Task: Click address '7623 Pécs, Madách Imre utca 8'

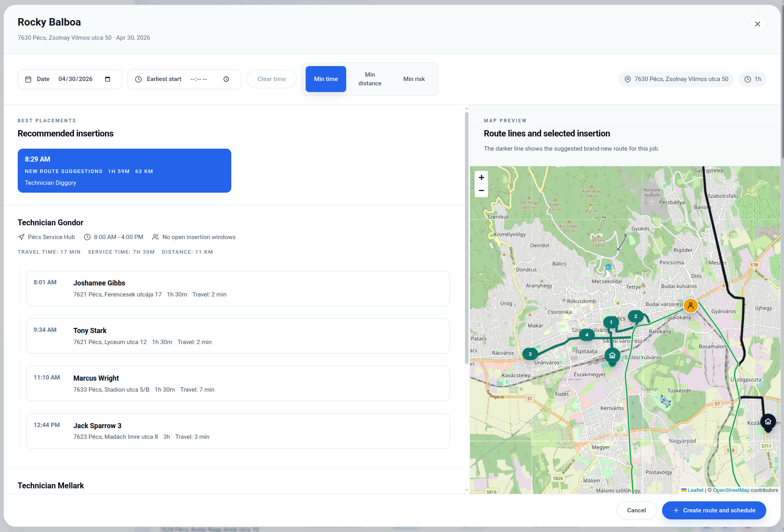Action: tap(116, 437)
